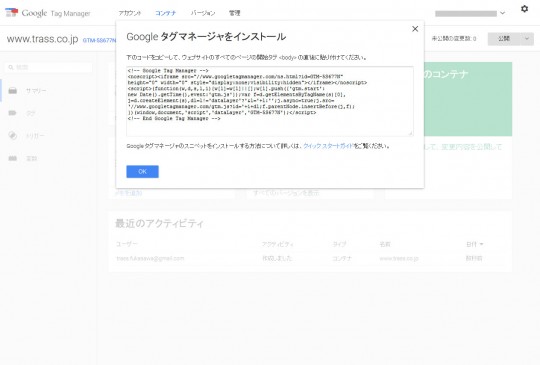Click the resize handle of the code textarea
This screenshot has width=540, height=365.
tap(411, 134)
